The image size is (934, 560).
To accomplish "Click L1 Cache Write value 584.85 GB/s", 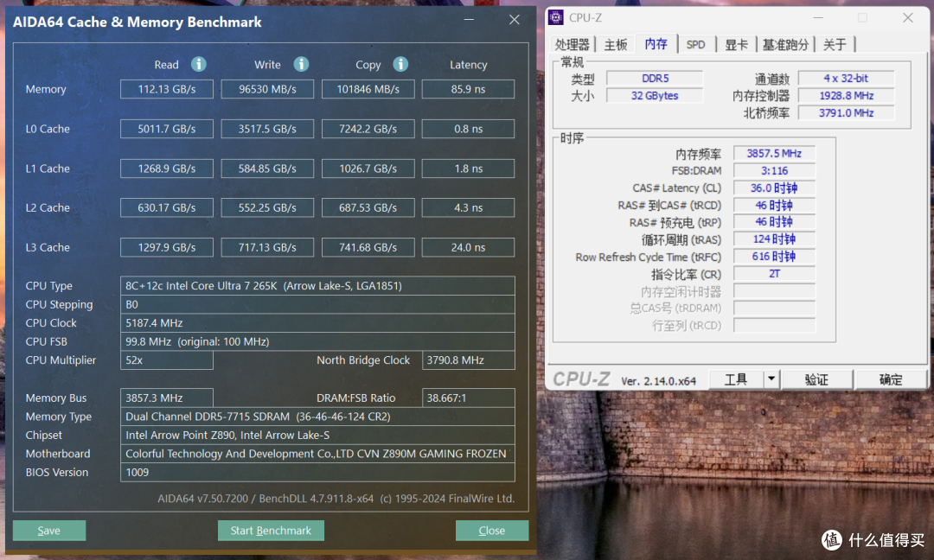I will pos(267,169).
